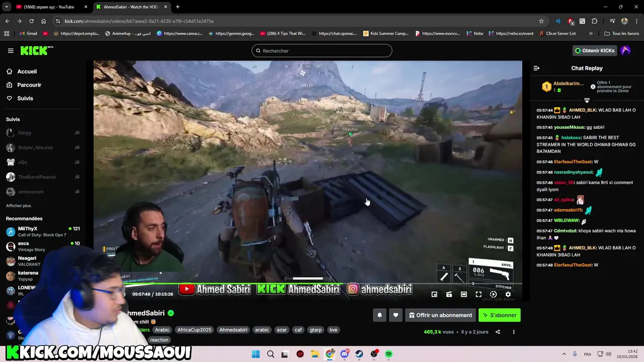Seek on the video progress bar
644x362 pixels.
(x=307, y=285)
